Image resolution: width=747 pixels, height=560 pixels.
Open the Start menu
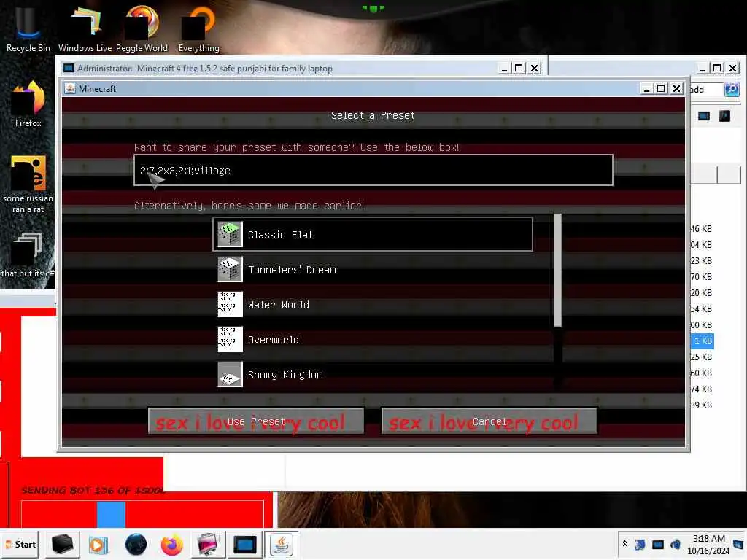20,544
